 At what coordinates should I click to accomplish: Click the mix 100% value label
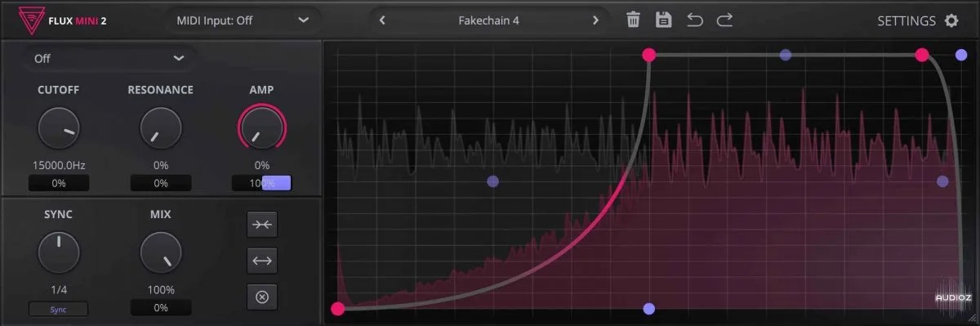[161, 290]
